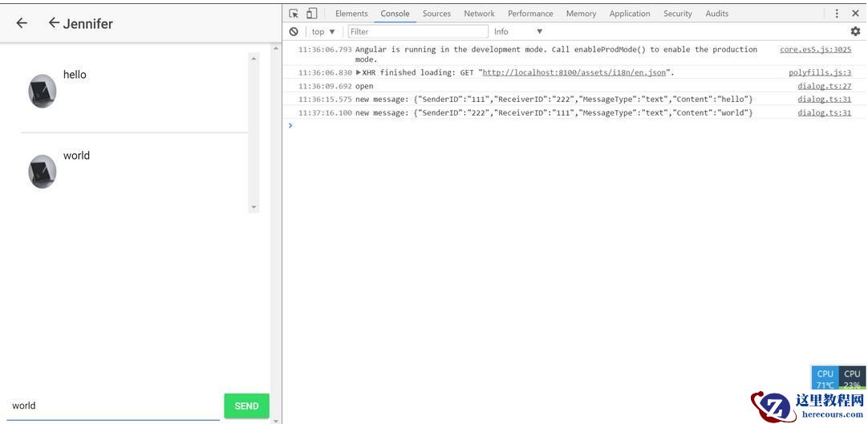Expand the XHR finished loading entry
Image resolution: width=868 pixels, height=424 pixels.
(358, 72)
